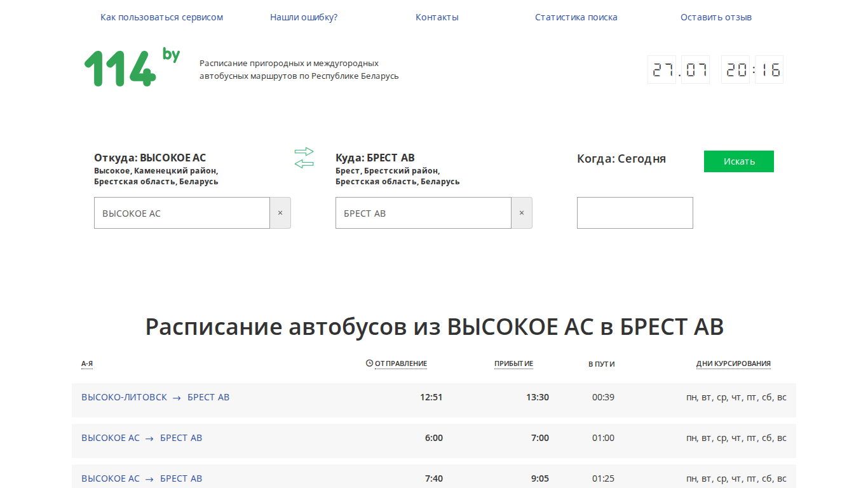Click the clock display 20:16
Image resolution: width=868 pixels, height=488 pixels.
752,69
